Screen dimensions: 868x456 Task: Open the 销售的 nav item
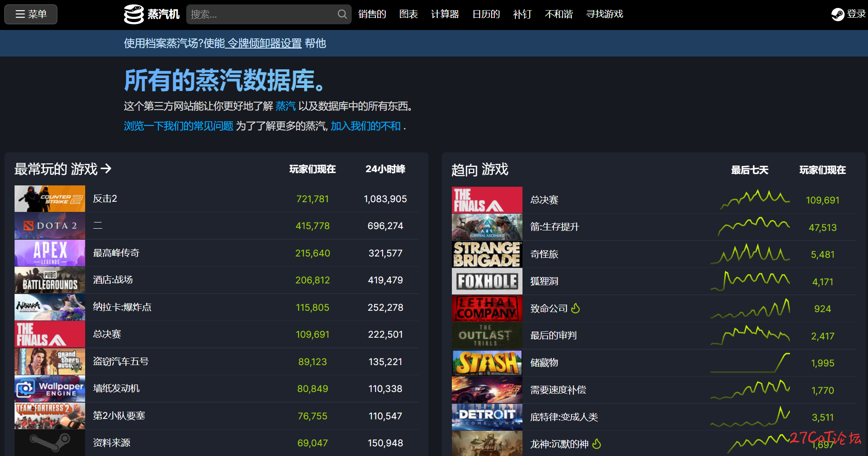pyautogui.click(x=372, y=14)
